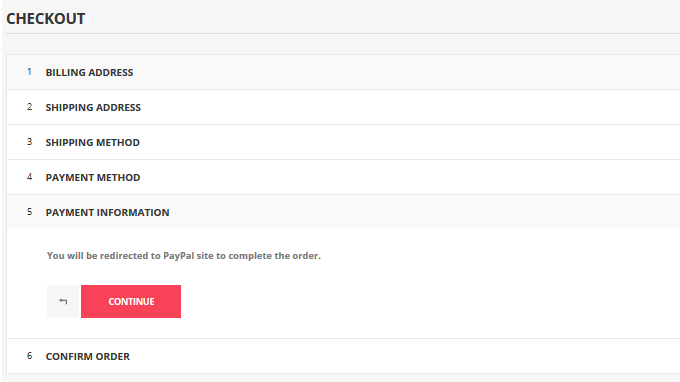Viewport: 680px width, 382px height.
Task: Select step number 1 indicator
Action: 29,72
